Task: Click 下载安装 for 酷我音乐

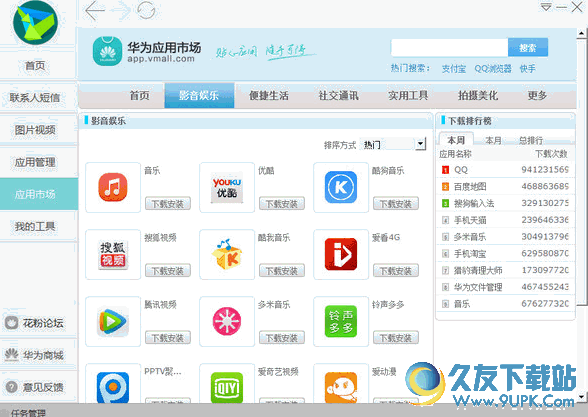Action: pyautogui.click(x=282, y=271)
